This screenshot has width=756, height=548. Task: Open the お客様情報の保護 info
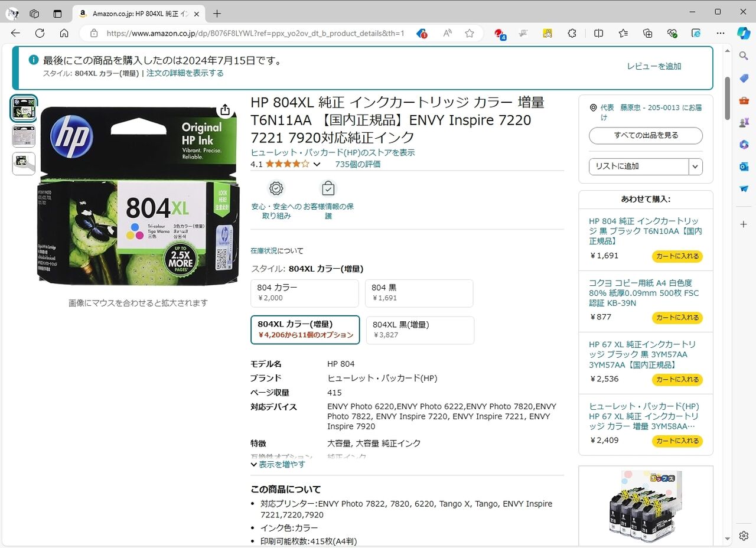[328, 200]
